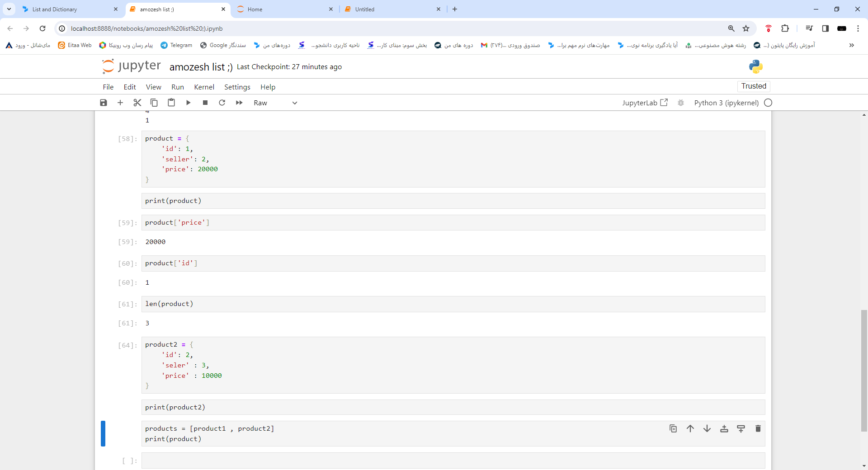Viewport: 868px width, 470px height.
Task: Duplicate the active cell via cell toolbar
Action: tap(673, 428)
